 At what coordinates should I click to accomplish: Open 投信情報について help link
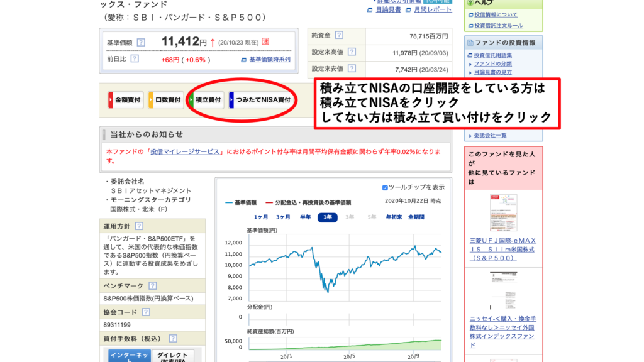pyautogui.click(x=496, y=15)
